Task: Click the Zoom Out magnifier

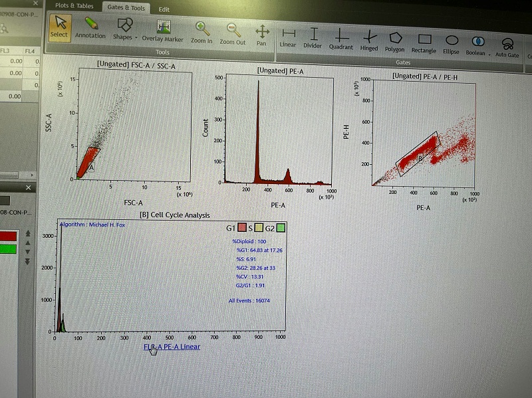Action: coord(233,32)
